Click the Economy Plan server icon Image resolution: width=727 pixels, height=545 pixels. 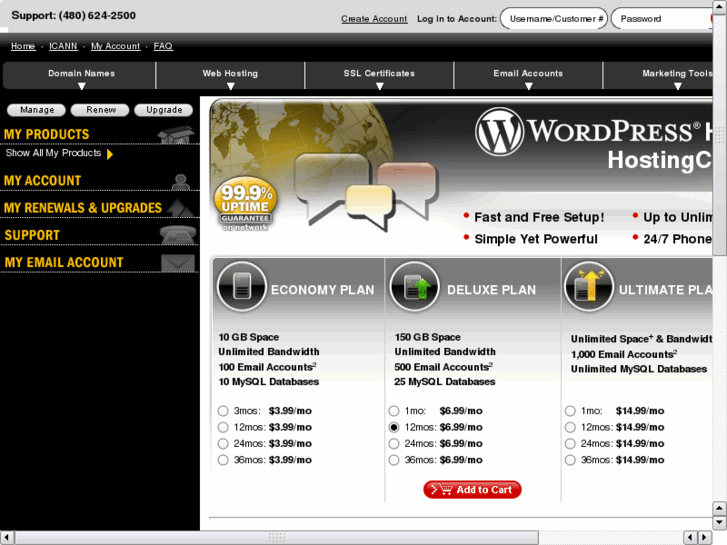pos(242,287)
